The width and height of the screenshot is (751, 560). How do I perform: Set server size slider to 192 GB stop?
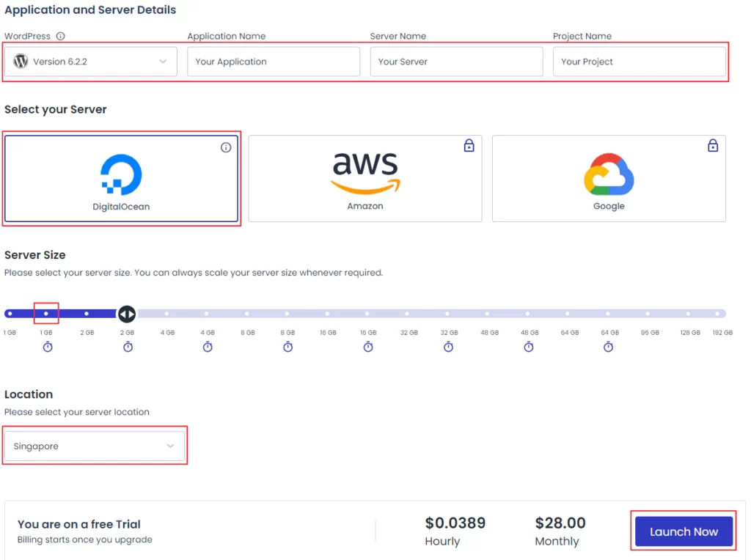click(x=717, y=314)
